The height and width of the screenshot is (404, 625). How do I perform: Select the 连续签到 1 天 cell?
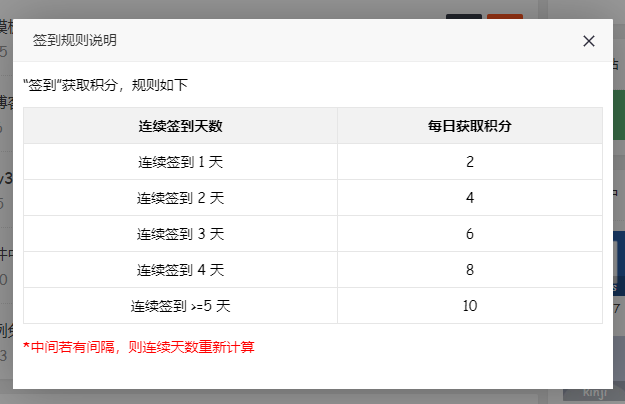[x=180, y=162]
